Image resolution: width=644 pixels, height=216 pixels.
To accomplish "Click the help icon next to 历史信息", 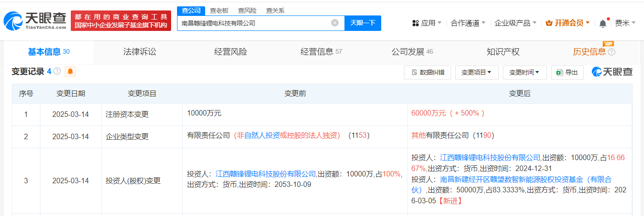I will click(611, 52).
